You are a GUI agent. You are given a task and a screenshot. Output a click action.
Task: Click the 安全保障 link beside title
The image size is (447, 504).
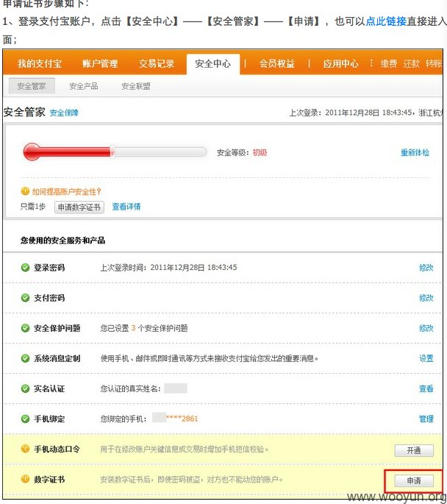tap(64, 113)
